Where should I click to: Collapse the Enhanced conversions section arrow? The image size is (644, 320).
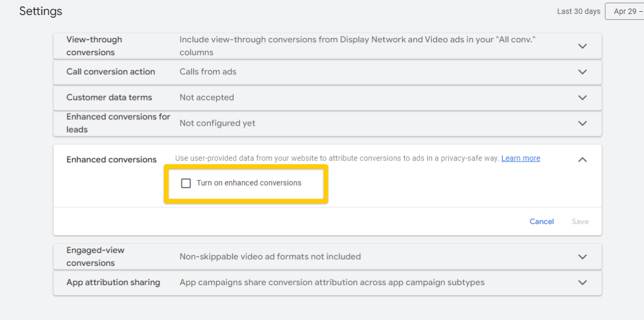[582, 159]
